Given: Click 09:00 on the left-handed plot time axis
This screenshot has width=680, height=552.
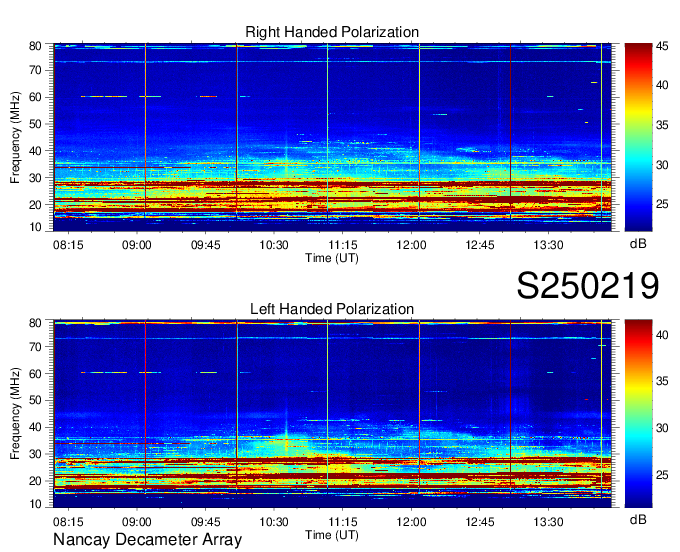Looking at the screenshot, I should [137, 521].
